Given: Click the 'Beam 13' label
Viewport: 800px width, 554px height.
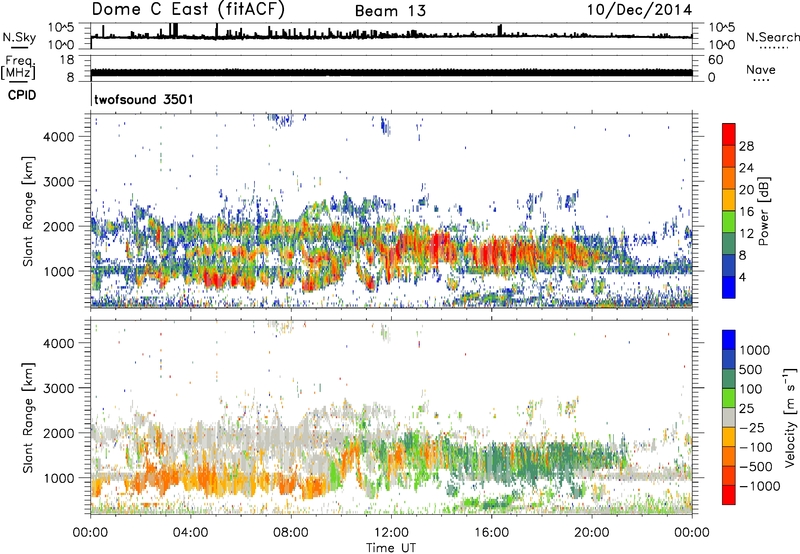Looking at the screenshot, I should coord(390,11).
